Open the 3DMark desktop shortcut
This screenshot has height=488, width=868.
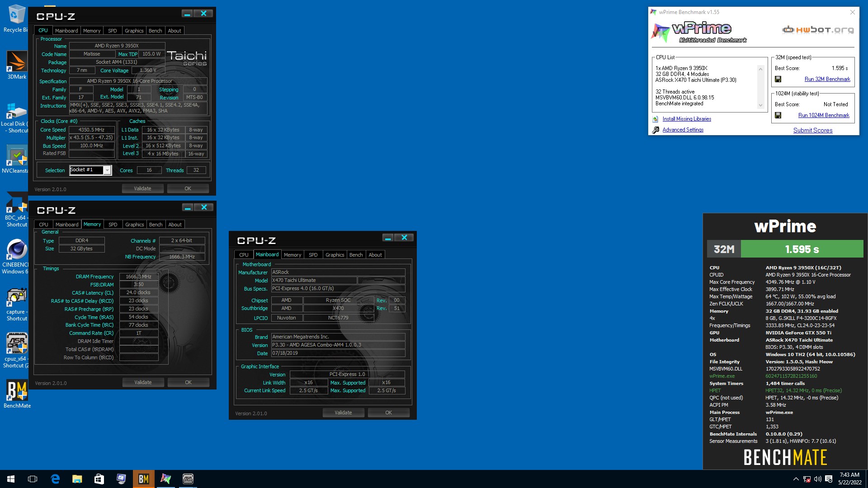point(17,65)
